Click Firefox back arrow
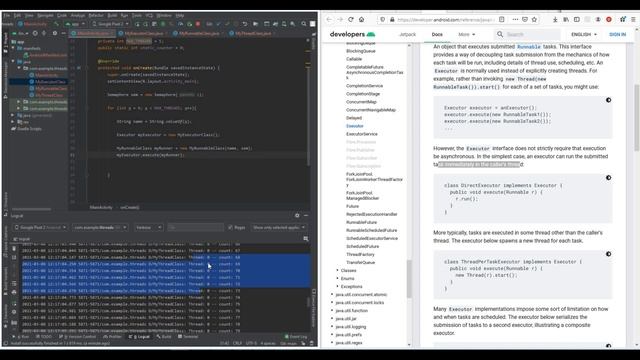Image resolution: width=640 pixels, height=360 pixels. [329, 20]
